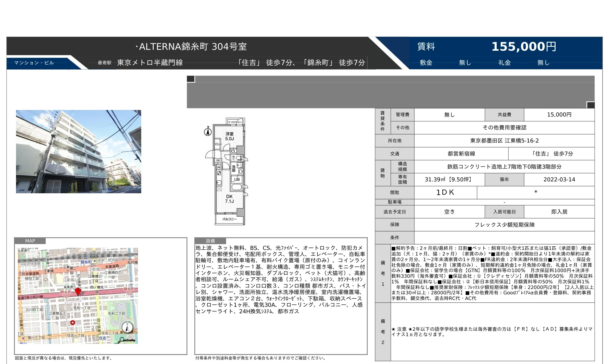Click the 住吉 station label on the map
This screenshot has width=610, height=364.
pyautogui.click(x=104, y=338)
